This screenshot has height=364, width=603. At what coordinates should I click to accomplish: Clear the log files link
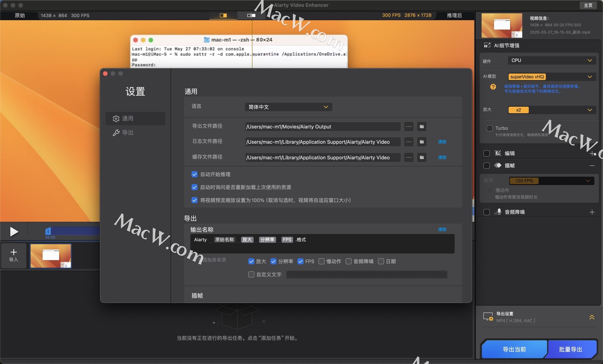pos(442,142)
